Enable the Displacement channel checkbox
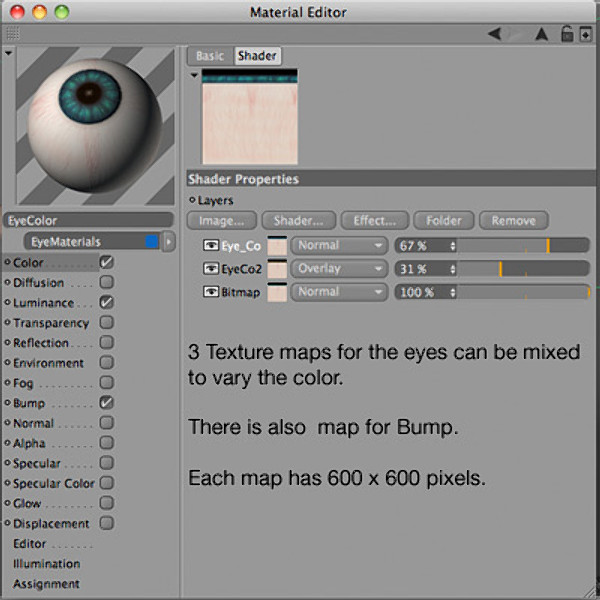The width and height of the screenshot is (600, 600). click(106, 523)
